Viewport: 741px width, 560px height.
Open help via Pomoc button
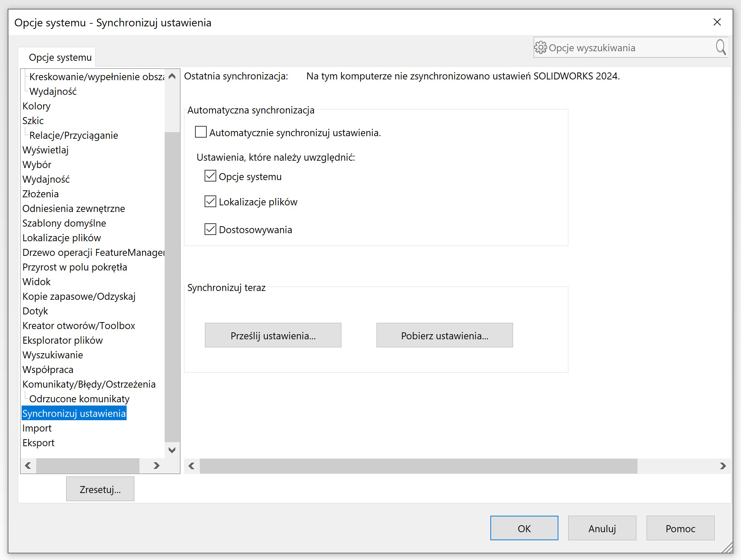pos(680,528)
